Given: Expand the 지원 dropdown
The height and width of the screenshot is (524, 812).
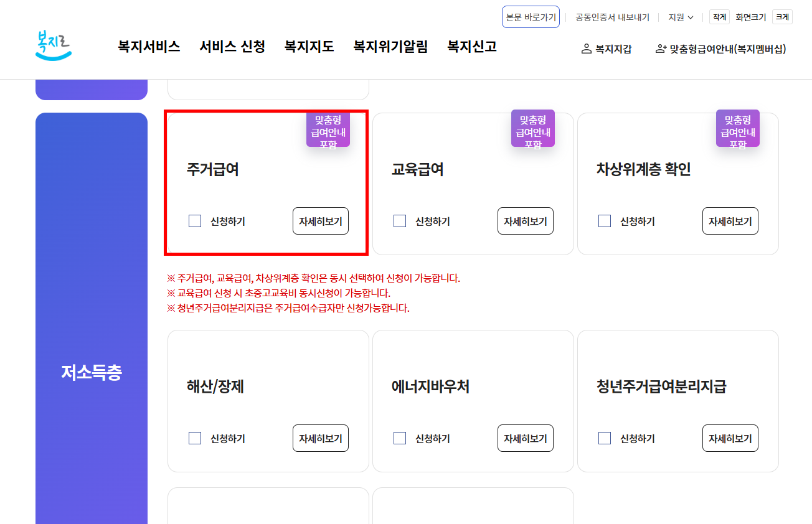Looking at the screenshot, I should [x=681, y=17].
